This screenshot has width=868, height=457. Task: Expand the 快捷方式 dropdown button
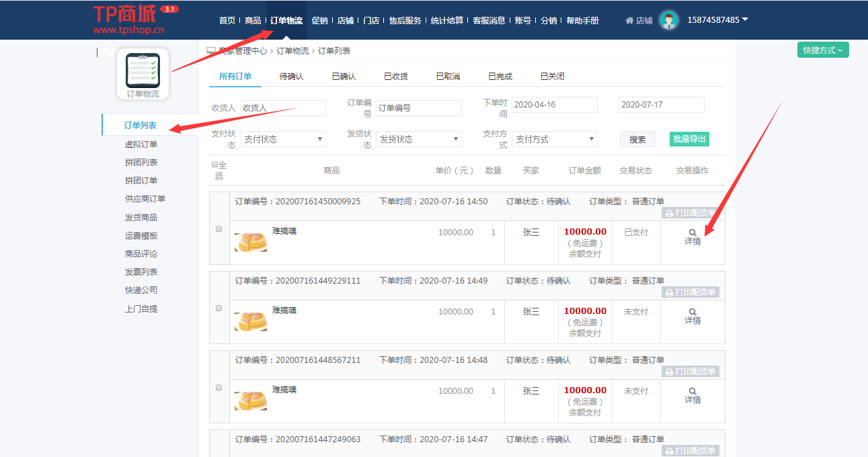[x=823, y=50]
